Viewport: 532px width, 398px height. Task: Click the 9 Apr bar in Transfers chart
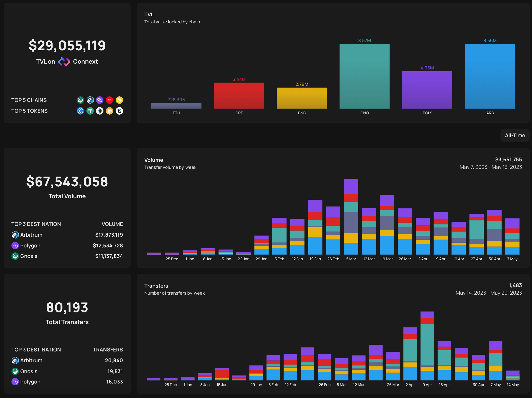pyautogui.click(x=427, y=346)
